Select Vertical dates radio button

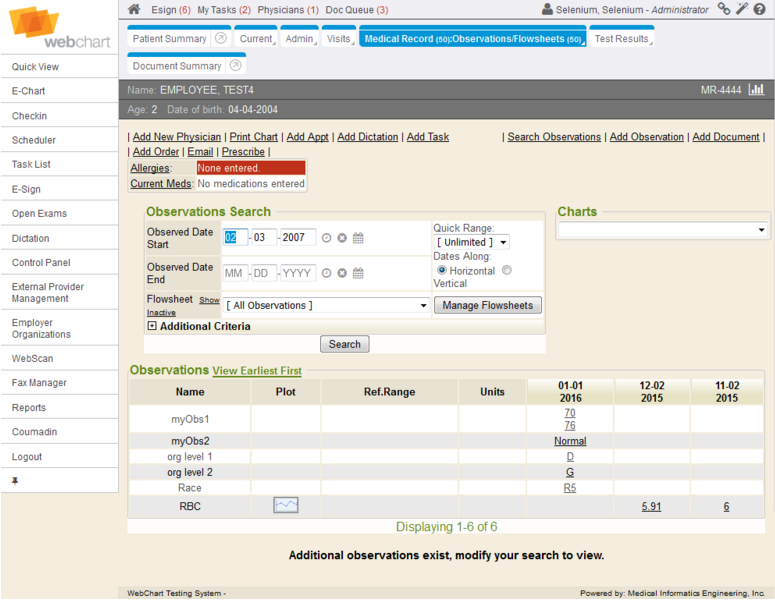506,270
